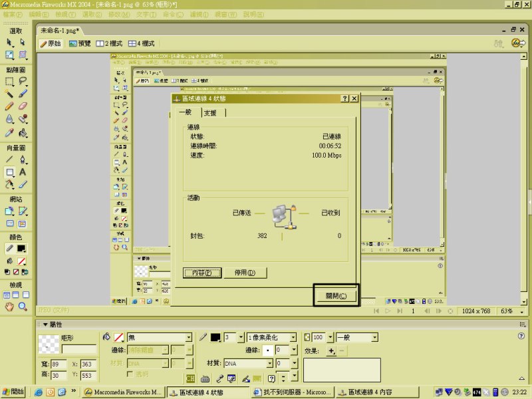Open the 濾鏡(I) filters menu
The image size is (532, 399).
[x=199, y=15]
